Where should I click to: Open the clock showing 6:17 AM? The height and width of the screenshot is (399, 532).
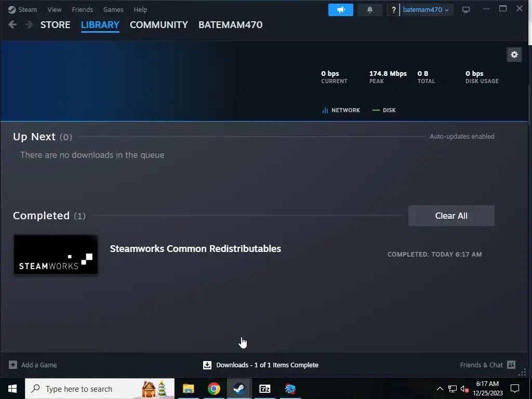point(487,389)
